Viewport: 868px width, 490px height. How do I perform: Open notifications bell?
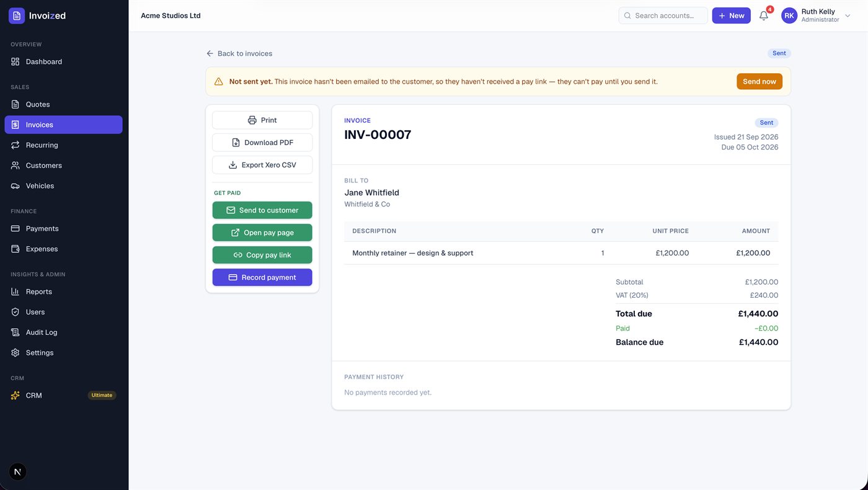[764, 16]
